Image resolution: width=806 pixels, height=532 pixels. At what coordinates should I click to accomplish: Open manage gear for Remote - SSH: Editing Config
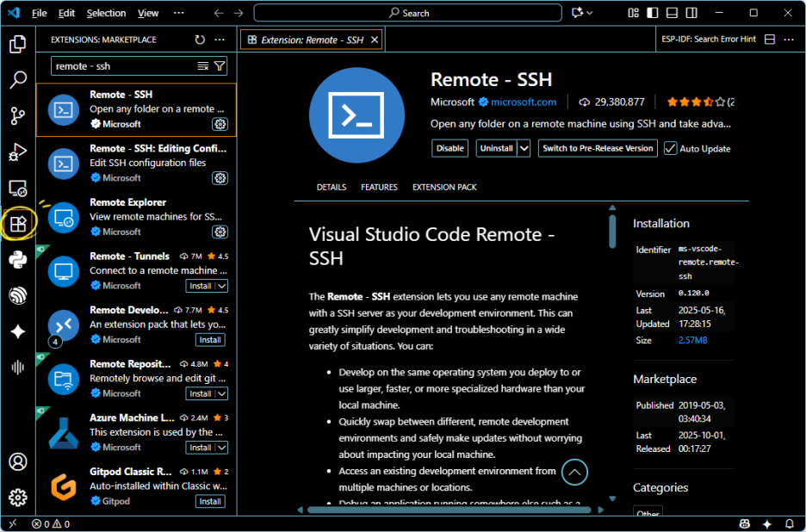click(220, 178)
